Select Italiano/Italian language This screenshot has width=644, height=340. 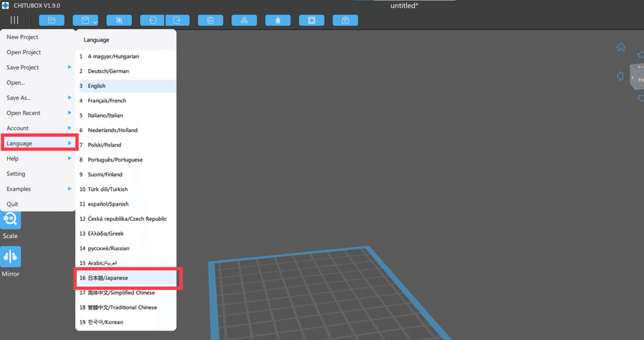point(126,115)
